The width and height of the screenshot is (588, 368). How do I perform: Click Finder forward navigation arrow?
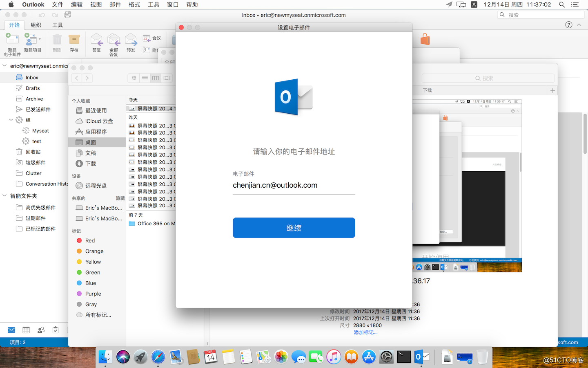pos(87,78)
